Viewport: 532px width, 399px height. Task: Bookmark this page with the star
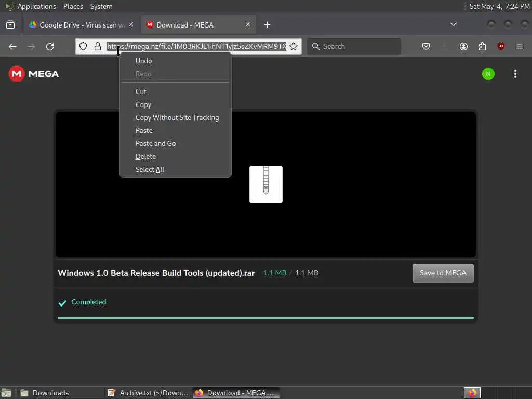pos(294,46)
